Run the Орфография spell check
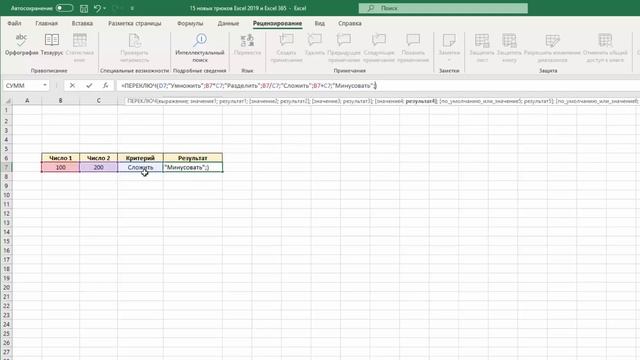The image size is (640, 360). (21, 44)
